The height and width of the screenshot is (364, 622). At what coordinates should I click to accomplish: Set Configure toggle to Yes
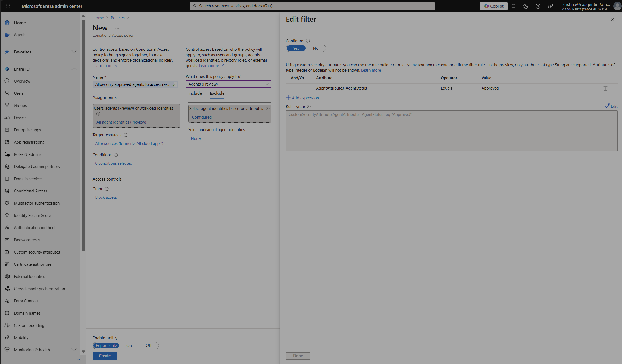[296, 48]
